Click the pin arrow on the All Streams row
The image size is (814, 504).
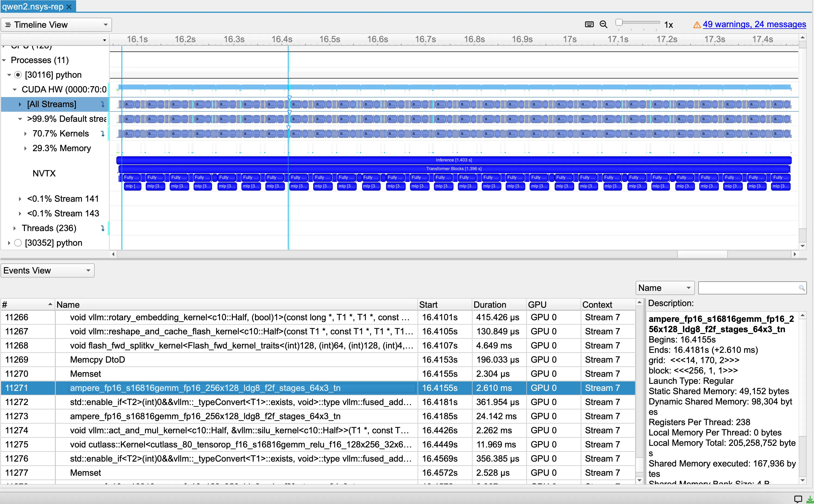pos(103,104)
